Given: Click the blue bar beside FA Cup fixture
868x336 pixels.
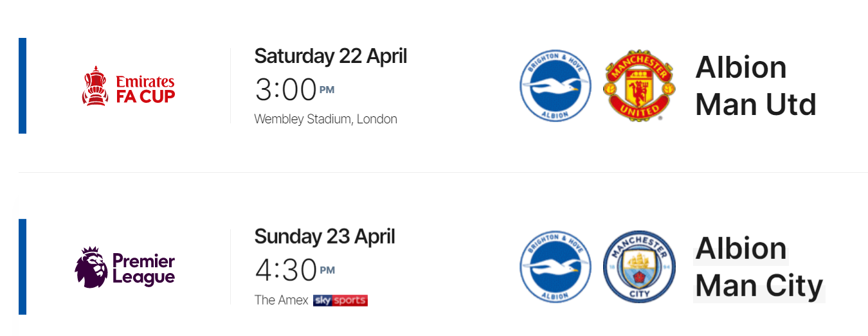Looking at the screenshot, I should tap(23, 85).
